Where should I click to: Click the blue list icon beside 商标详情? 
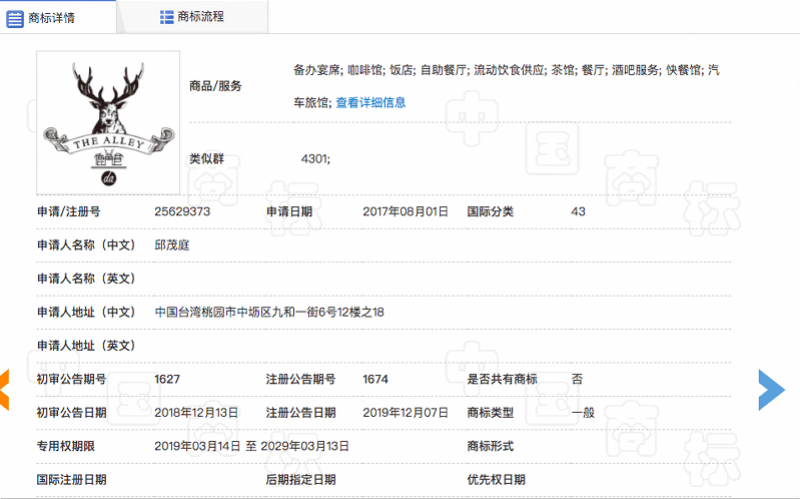[x=15, y=19]
